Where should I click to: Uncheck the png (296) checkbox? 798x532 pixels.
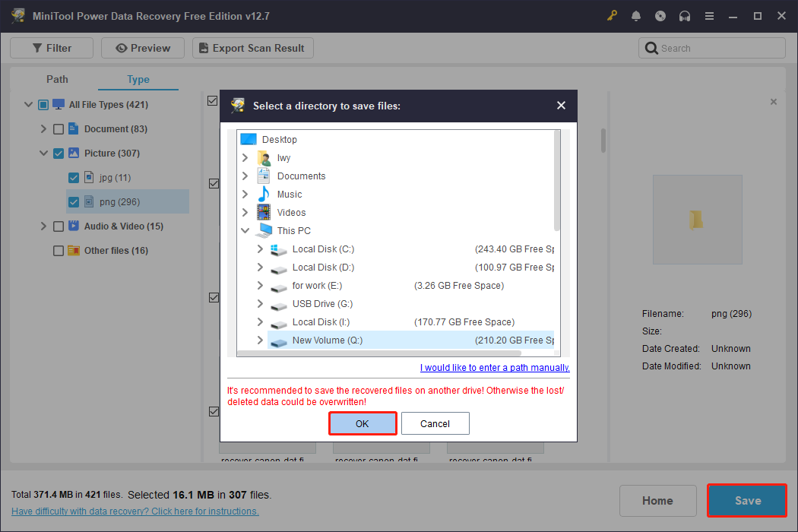point(73,201)
